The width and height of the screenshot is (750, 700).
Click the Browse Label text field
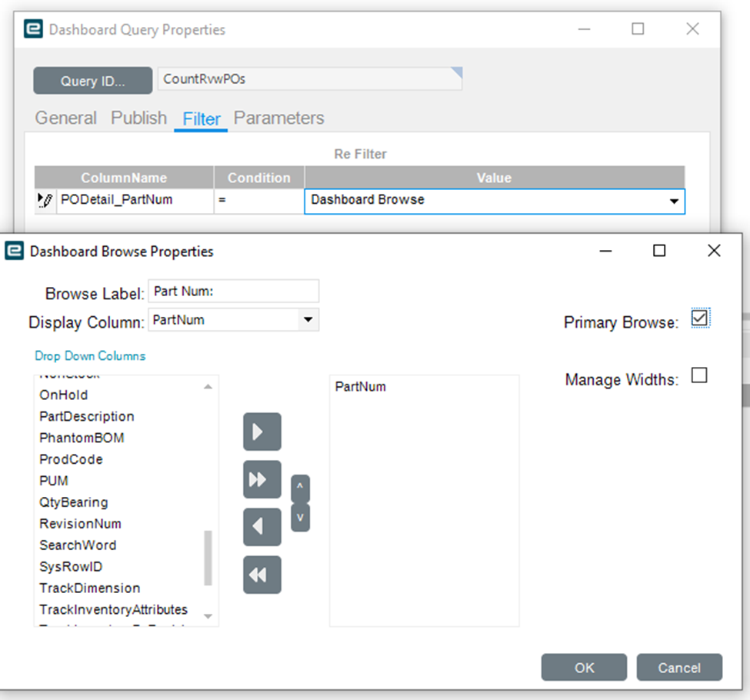[233, 291]
